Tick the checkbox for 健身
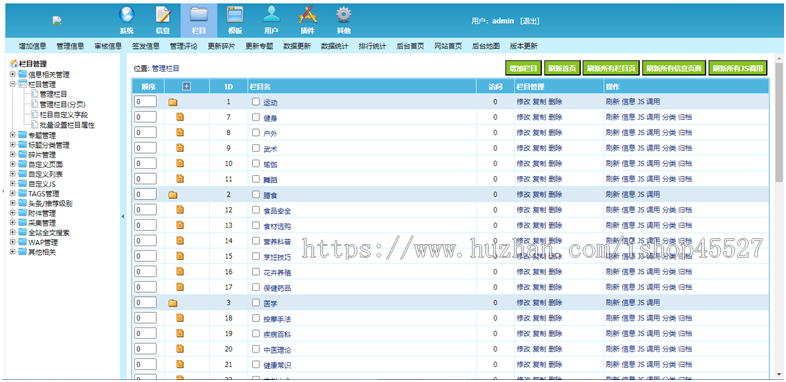This screenshot has height=382, width=786. (256, 117)
